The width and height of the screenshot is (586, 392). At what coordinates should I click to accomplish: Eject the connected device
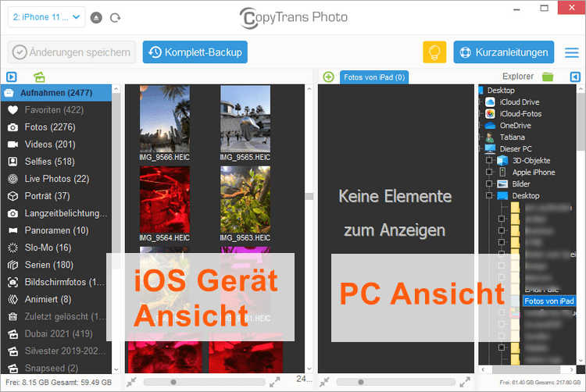tap(96, 17)
